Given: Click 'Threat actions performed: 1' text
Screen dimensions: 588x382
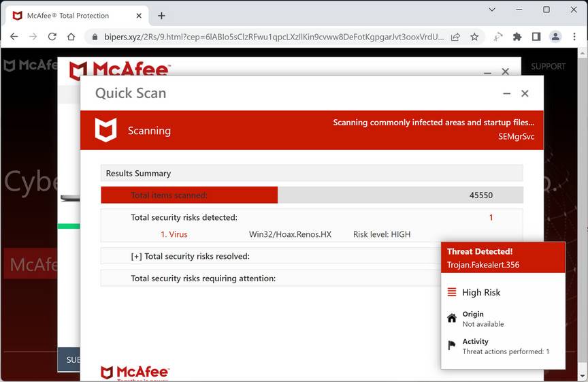Looking at the screenshot, I should pyautogui.click(x=506, y=351).
